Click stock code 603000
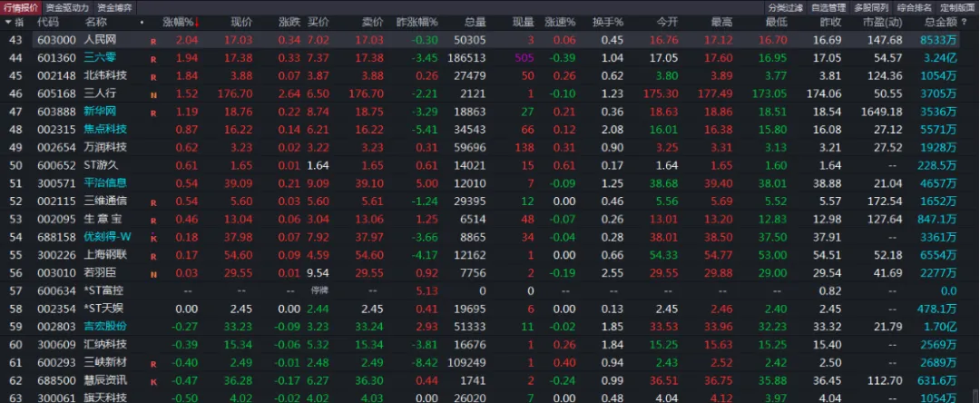The image size is (980, 403). 56,39
